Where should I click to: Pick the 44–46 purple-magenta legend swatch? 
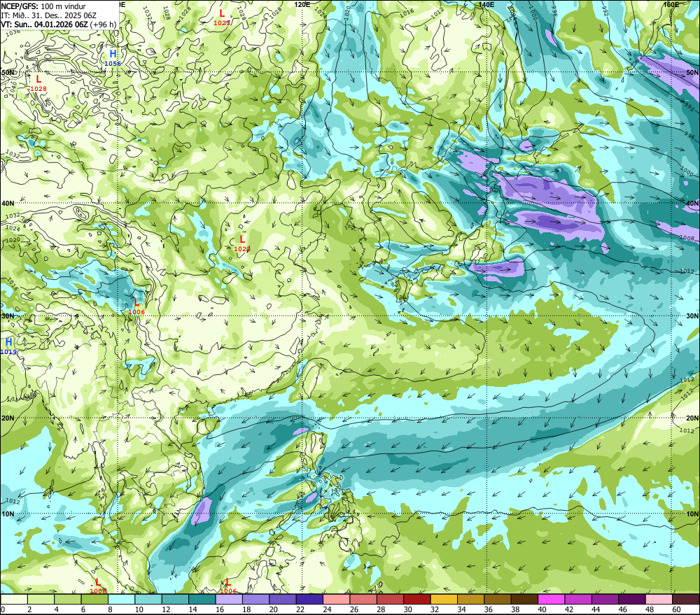point(605,599)
